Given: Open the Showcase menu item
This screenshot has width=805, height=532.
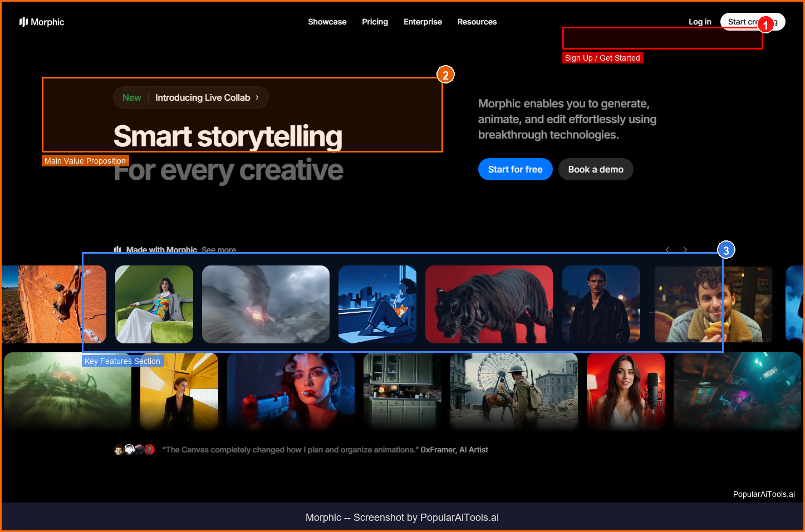Looking at the screenshot, I should pyautogui.click(x=327, y=22).
